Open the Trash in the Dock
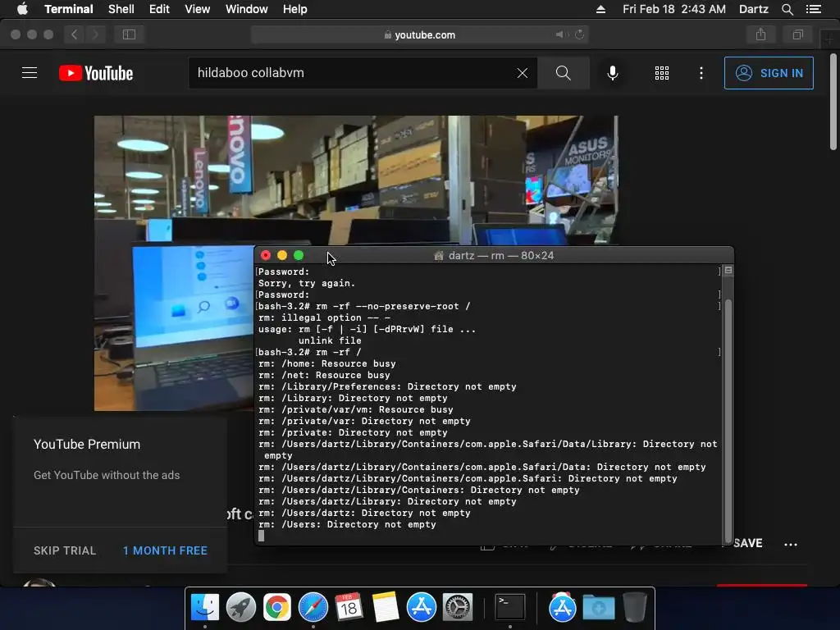The image size is (840, 630). [x=634, y=608]
